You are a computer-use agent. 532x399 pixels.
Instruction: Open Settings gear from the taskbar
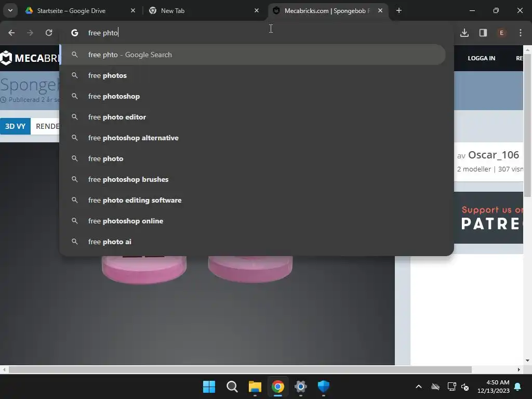pyautogui.click(x=301, y=387)
